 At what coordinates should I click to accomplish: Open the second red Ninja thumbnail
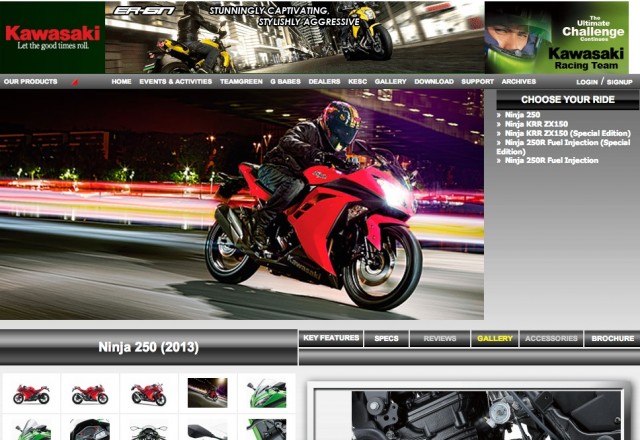click(90, 393)
